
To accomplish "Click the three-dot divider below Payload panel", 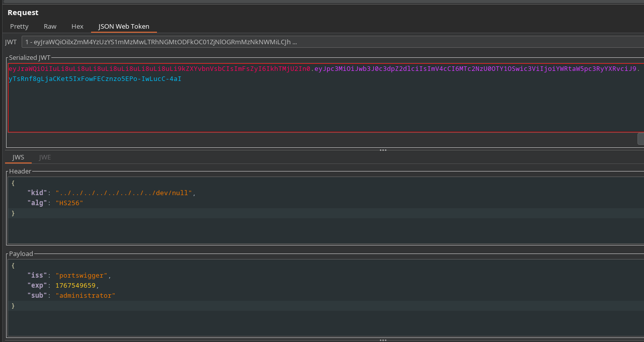I will 383,339.
